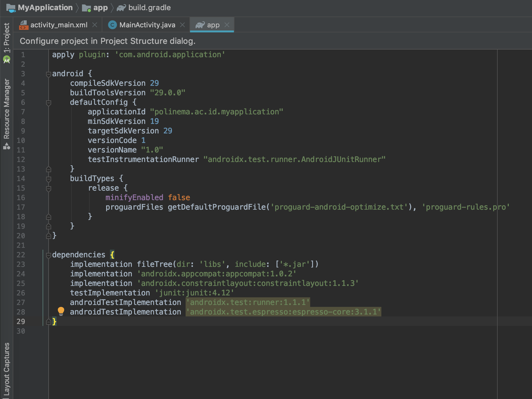This screenshot has height=399, width=532.
Task: Collapse the android block on line 3
Action: [49, 74]
